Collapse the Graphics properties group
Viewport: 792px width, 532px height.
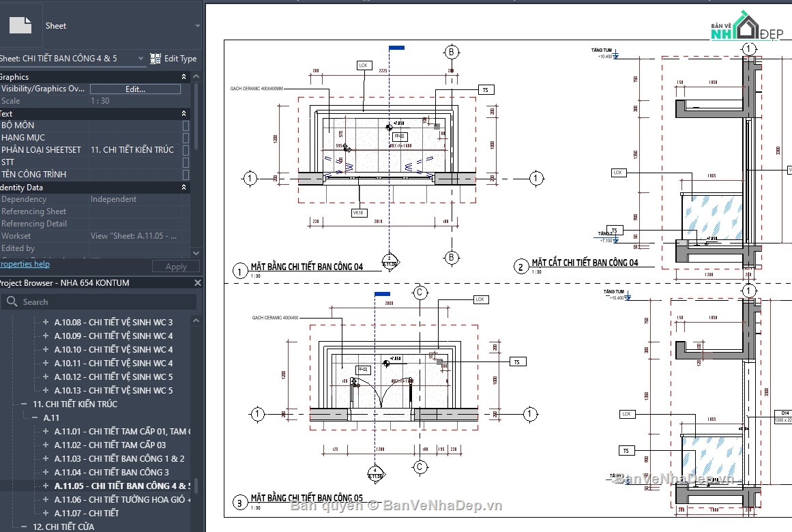click(184, 77)
